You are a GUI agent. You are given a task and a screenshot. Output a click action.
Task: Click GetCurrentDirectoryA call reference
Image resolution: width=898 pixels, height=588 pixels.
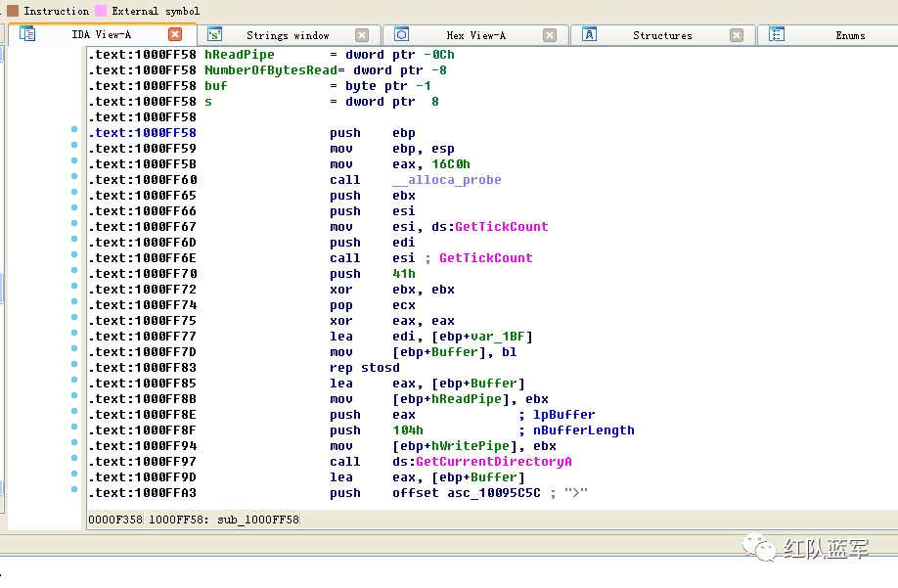coord(494,462)
